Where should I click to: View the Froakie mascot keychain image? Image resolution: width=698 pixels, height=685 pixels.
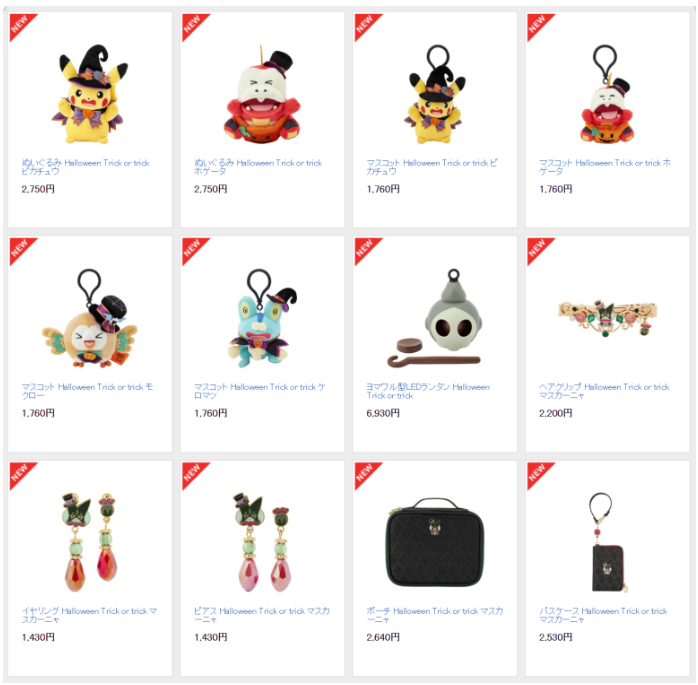point(262,318)
